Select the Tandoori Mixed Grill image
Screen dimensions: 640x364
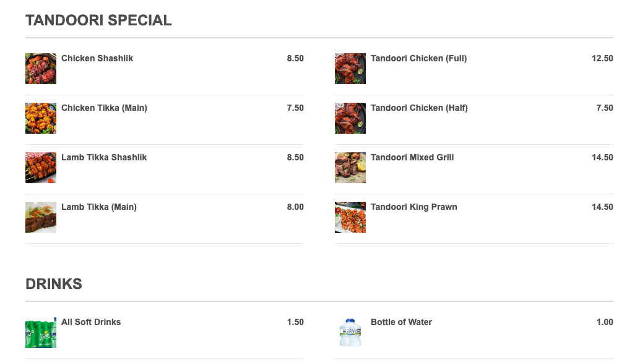click(x=350, y=168)
